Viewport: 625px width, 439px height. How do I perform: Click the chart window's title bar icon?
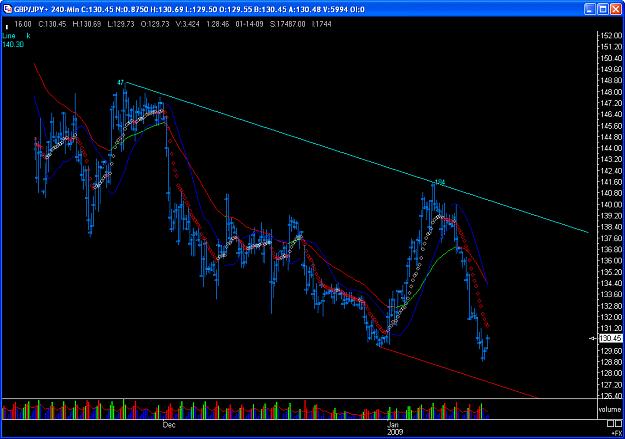(x=8, y=9)
